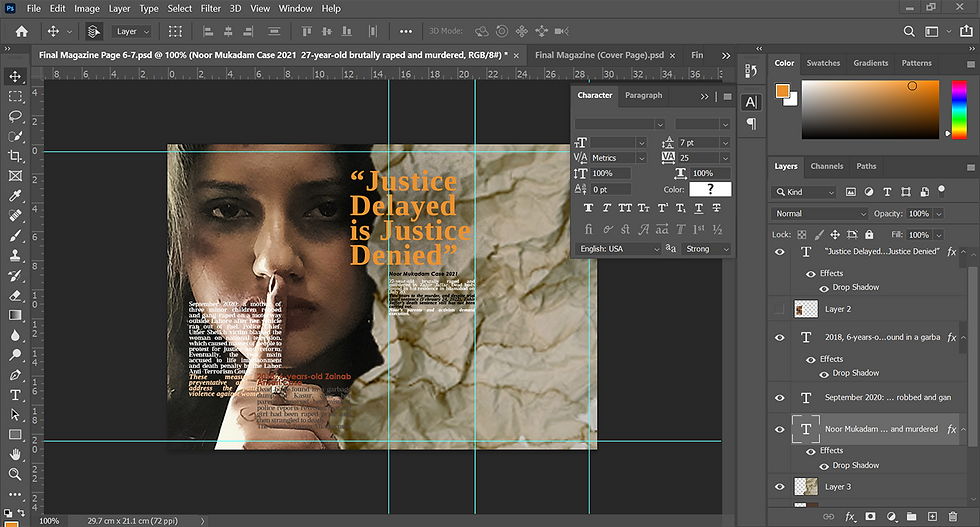Click the Delete layer trash icon

(953, 517)
